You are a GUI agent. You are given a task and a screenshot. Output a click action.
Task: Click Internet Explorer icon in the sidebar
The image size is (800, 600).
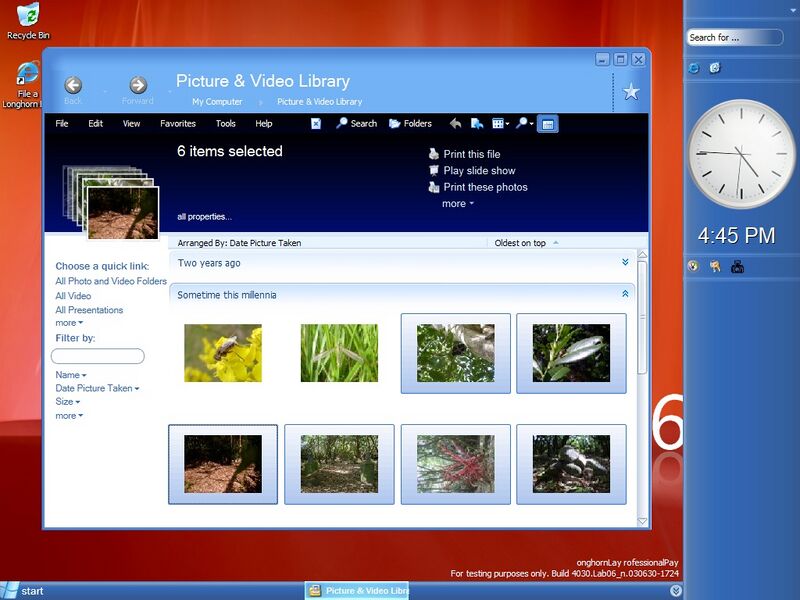(694, 68)
